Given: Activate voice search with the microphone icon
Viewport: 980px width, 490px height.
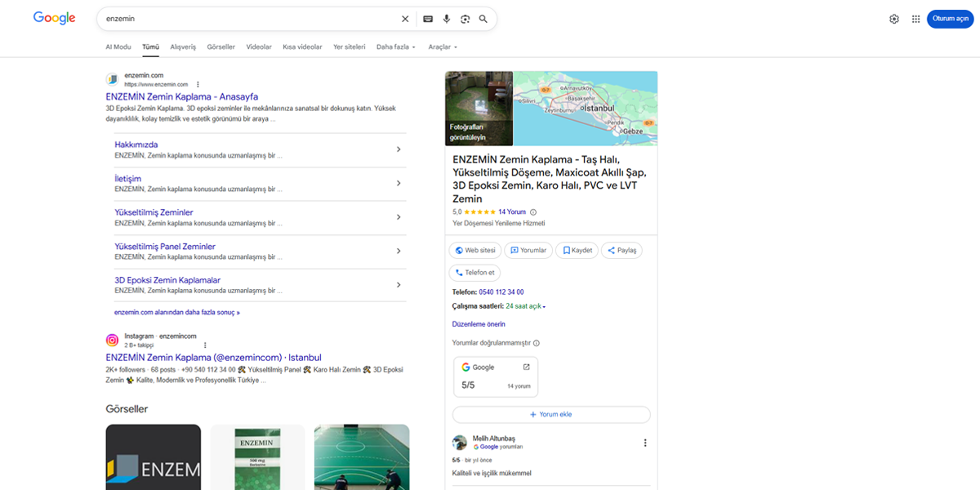Looking at the screenshot, I should pos(446,18).
